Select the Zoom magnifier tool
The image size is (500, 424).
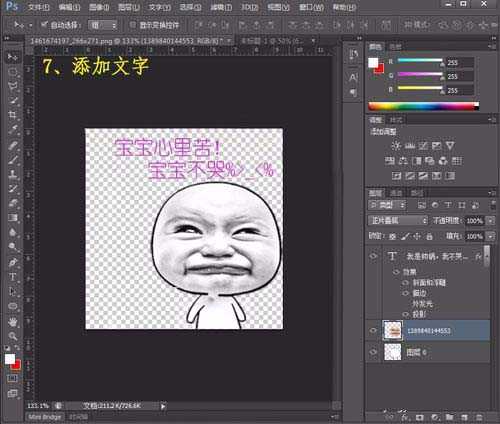click(13, 336)
